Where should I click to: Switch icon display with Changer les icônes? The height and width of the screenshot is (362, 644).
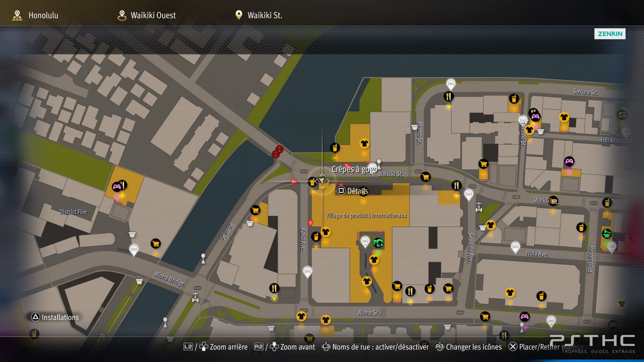[469, 347]
